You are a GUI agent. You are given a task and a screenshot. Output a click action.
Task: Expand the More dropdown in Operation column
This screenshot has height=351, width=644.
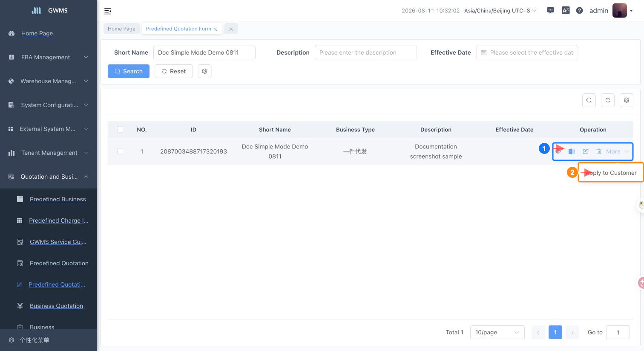pos(618,151)
